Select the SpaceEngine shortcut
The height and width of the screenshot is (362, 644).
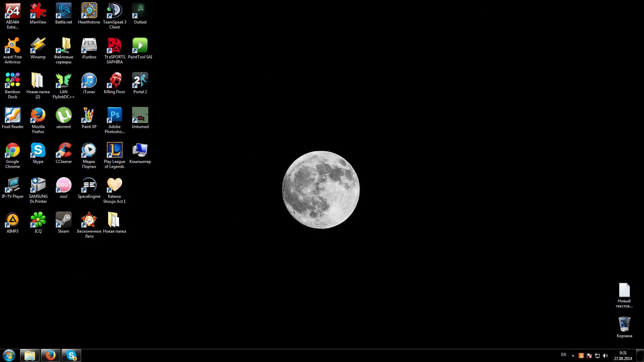pos(89,185)
